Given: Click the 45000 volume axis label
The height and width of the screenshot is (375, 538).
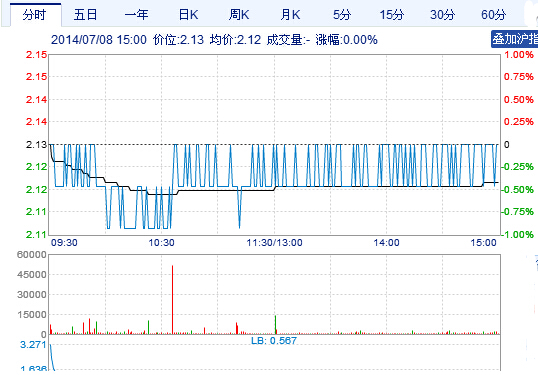Looking at the screenshot, I should click(x=32, y=274).
